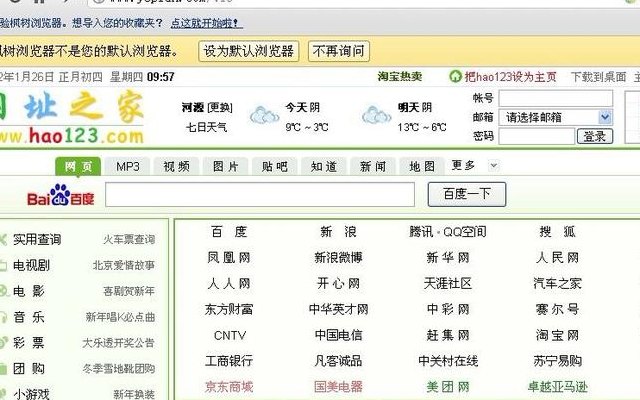Image resolution: width=640 pixels, height=400 pixels.
Task: Switch to the 图片 search tab
Action: click(x=225, y=167)
